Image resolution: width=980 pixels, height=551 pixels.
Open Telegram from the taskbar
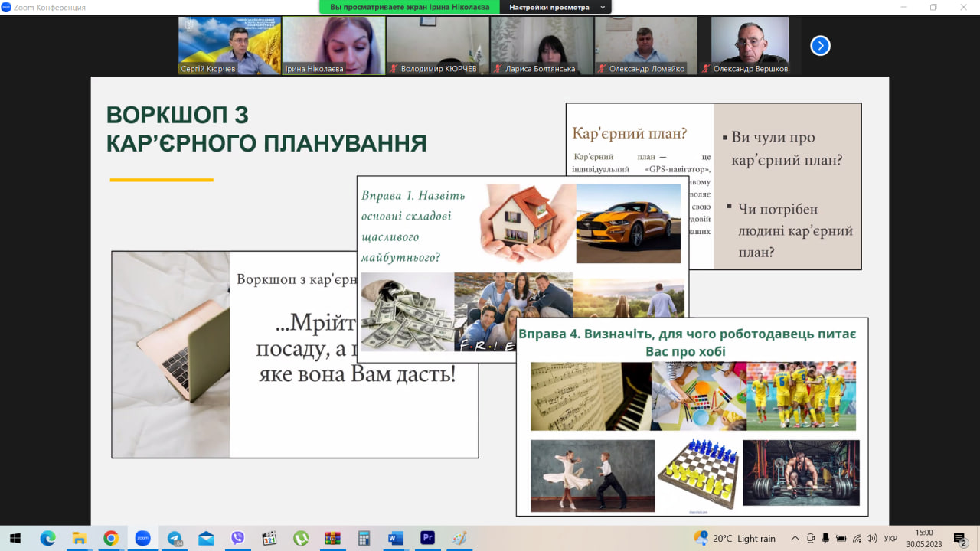coord(174,538)
